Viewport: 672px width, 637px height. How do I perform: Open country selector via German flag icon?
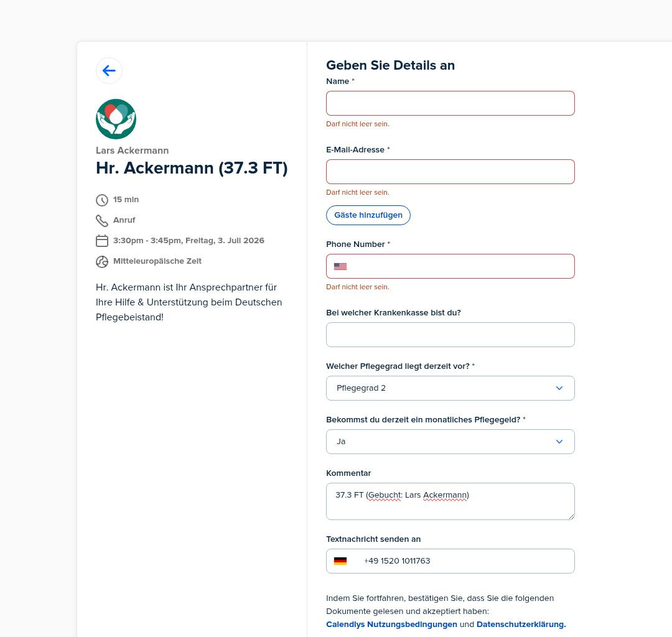(x=340, y=561)
